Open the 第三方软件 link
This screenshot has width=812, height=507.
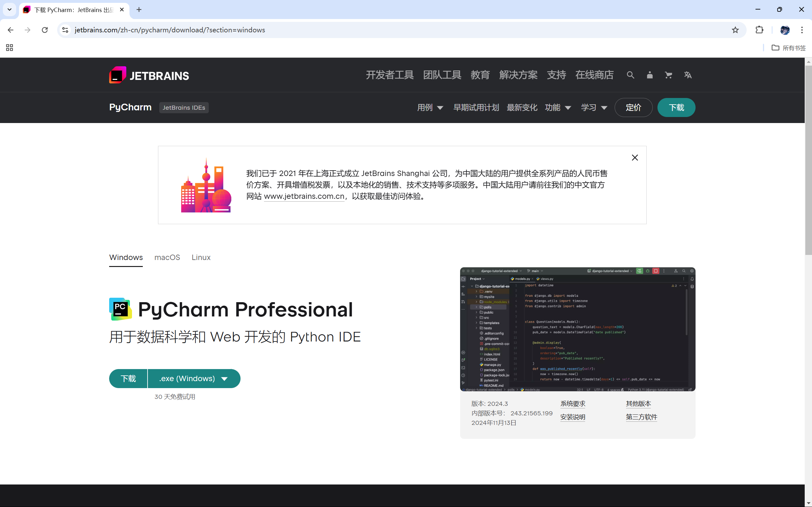[x=641, y=417]
